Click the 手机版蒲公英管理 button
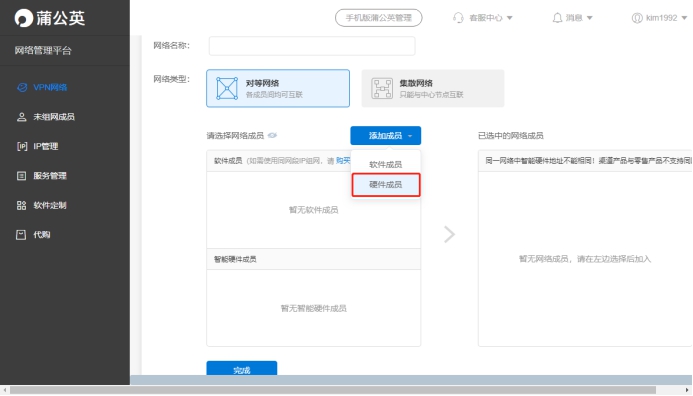 point(378,18)
